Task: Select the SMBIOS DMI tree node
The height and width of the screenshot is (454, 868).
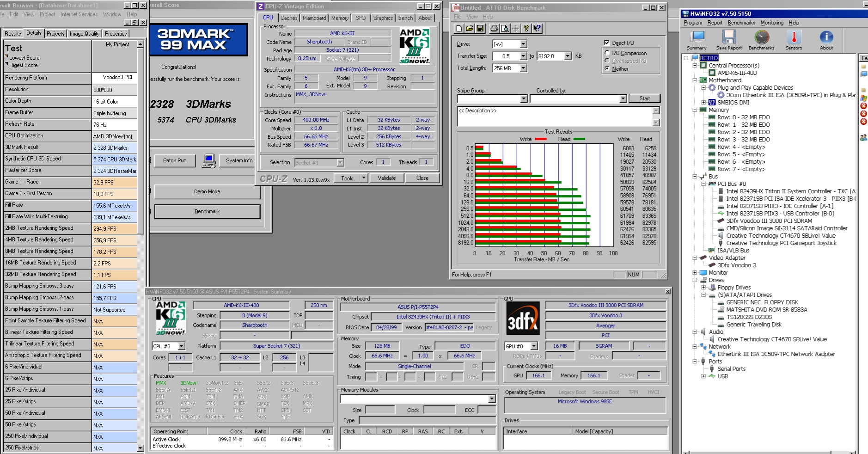Action: pyautogui.click(x=733, y=103)
